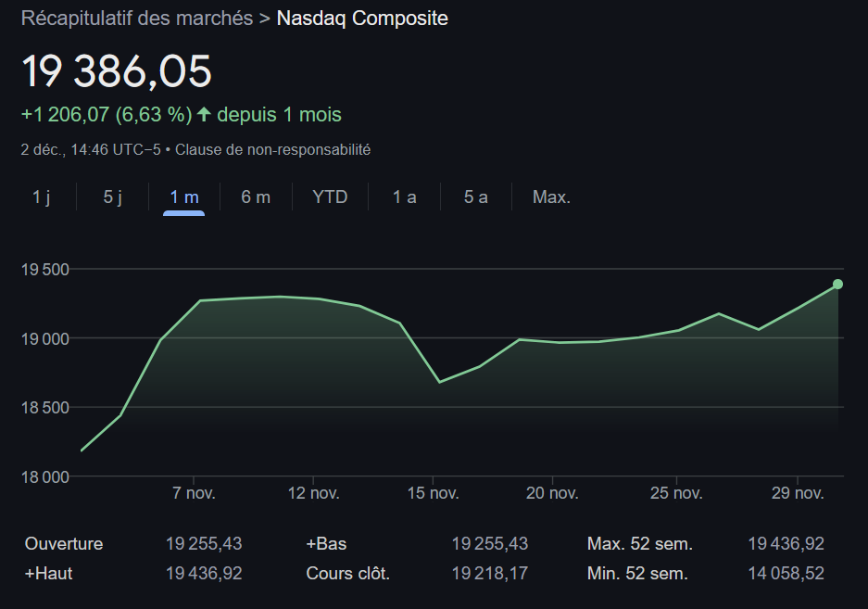Click the Nasdaq Composite title
The image size is (868, 609).
pyautogui.click(x=362, y=19)
